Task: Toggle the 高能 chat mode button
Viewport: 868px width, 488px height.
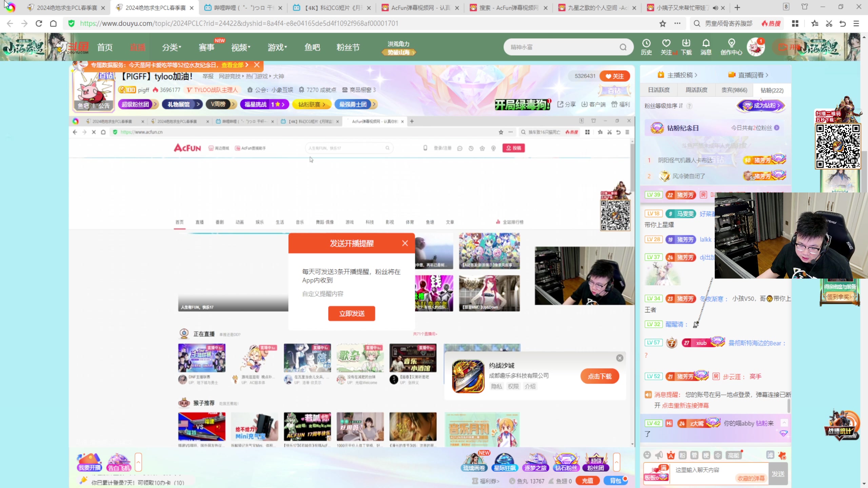Action: pos(733,455)
